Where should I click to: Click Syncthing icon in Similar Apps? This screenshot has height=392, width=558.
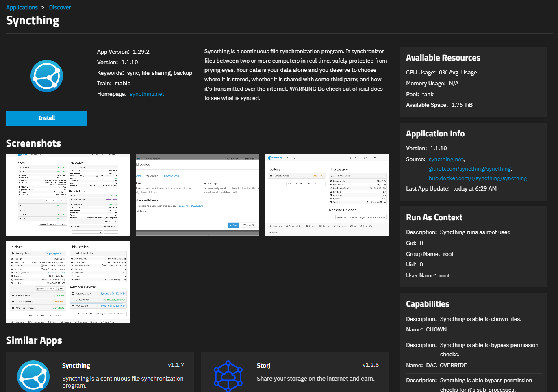(x=33, y=376)
